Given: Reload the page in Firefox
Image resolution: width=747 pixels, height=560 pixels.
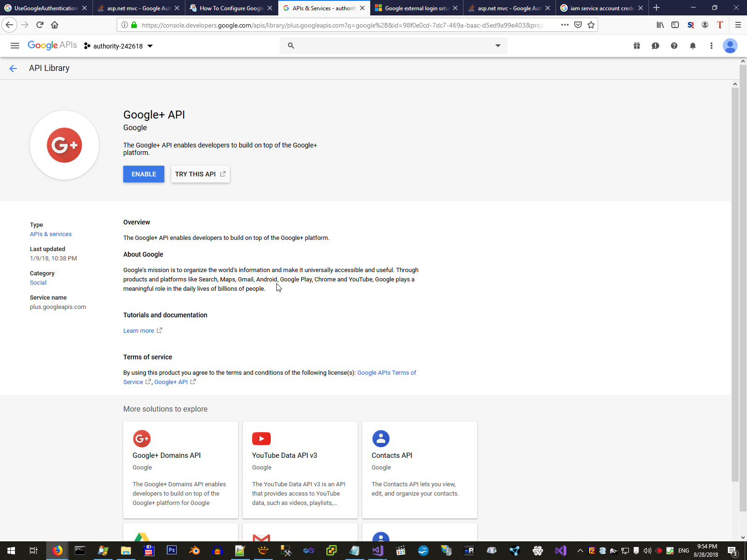Looking at the screenshot, I should (40, 25).
